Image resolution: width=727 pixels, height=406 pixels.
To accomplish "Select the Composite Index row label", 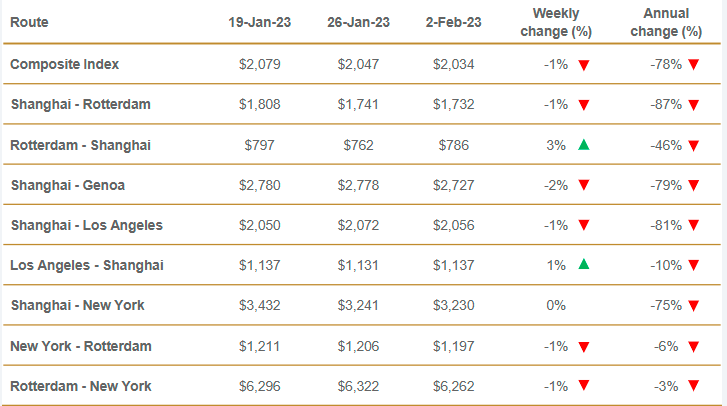I will point(65,64).
